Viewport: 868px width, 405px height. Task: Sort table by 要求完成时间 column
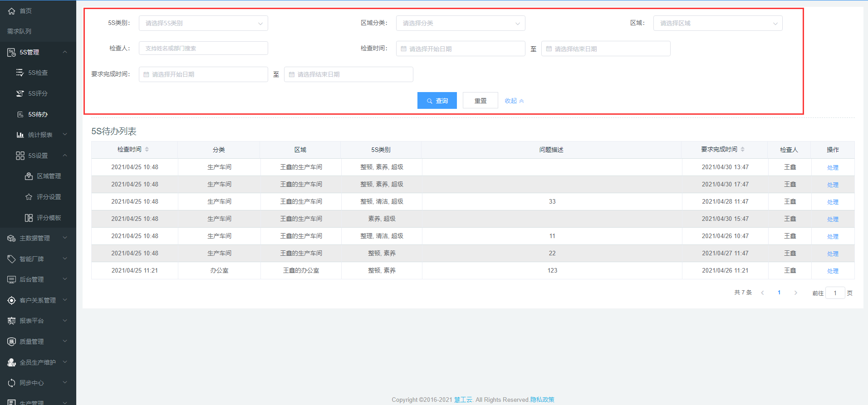click(x=742, y=149)
